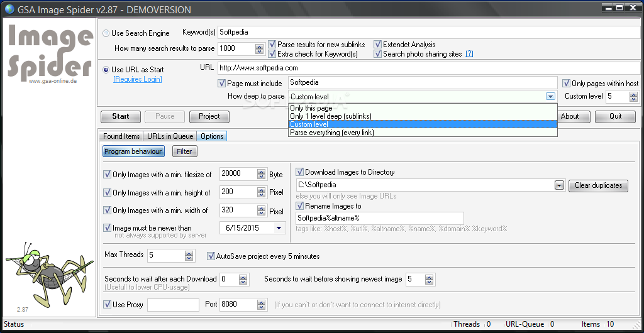Collapse the How deep to parse dropdown arrow
Image resolution: width=644 pixels, height=333 pixels.
550,96
